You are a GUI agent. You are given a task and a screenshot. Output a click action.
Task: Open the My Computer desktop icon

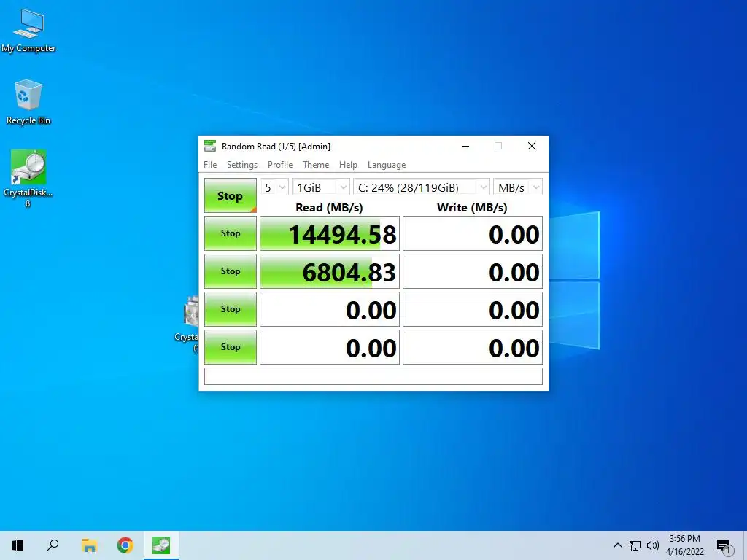28,30
